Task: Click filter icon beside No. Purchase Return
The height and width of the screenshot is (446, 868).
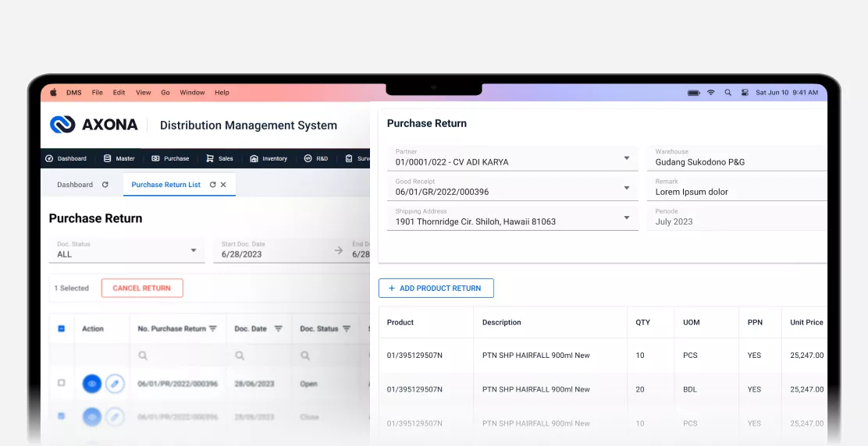Action: (212, 329)
